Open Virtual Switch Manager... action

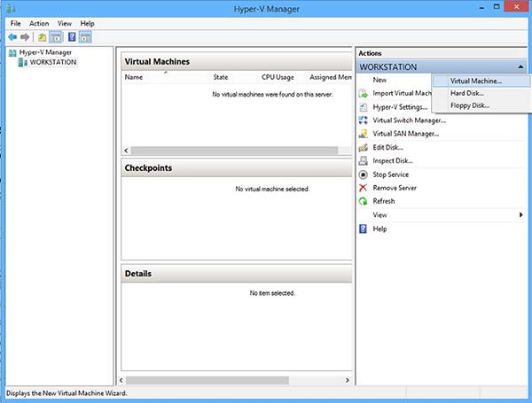[409, 120]
